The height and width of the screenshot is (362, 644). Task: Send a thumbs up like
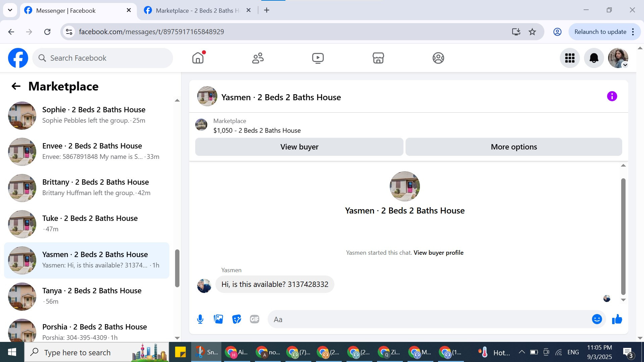(x=617, y=319)
